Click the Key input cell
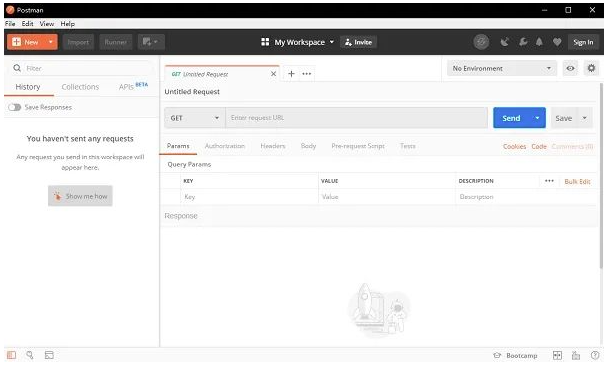The height and width of the screenshot is (368, 607). coord(249,197)
